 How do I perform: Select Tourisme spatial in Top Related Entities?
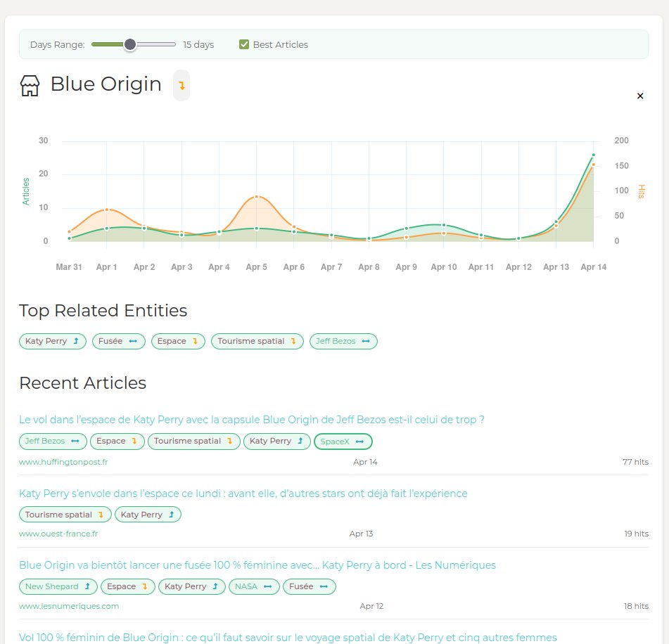click(x=257, y=341)
